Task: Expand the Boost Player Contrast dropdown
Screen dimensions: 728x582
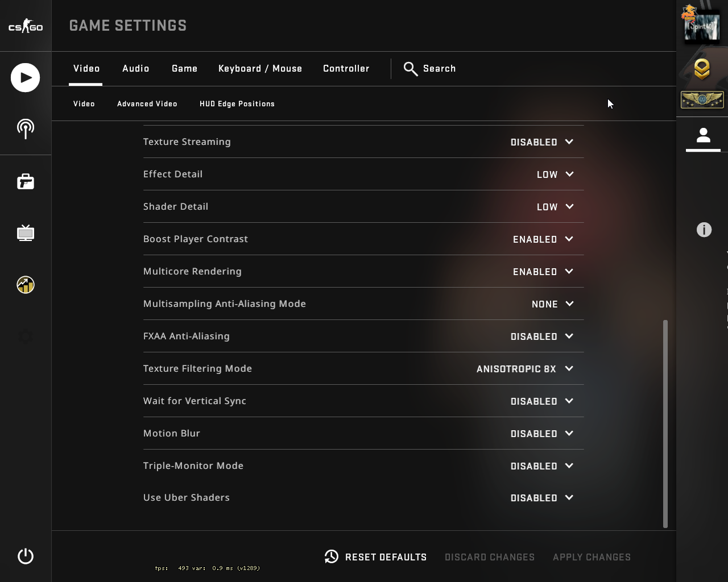Action: [x=543, y=239]
